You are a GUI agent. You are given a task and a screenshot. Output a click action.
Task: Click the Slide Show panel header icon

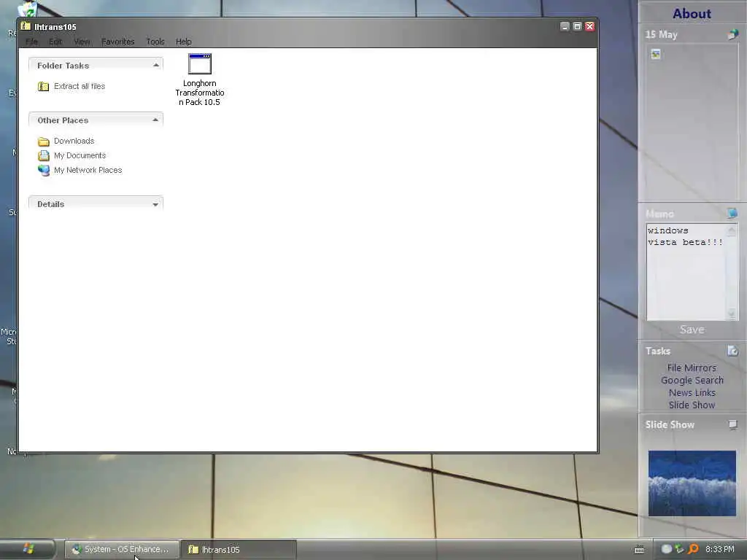(732, 424)
